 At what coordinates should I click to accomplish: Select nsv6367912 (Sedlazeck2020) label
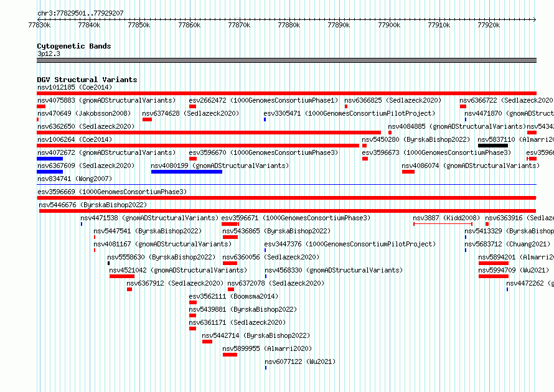pos(175,283)
